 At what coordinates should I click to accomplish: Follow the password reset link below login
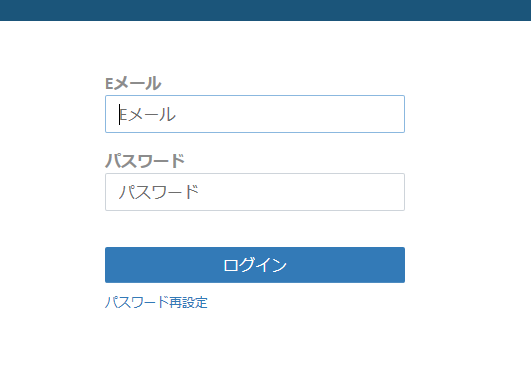pyautogui.click(x=156, y=302)
